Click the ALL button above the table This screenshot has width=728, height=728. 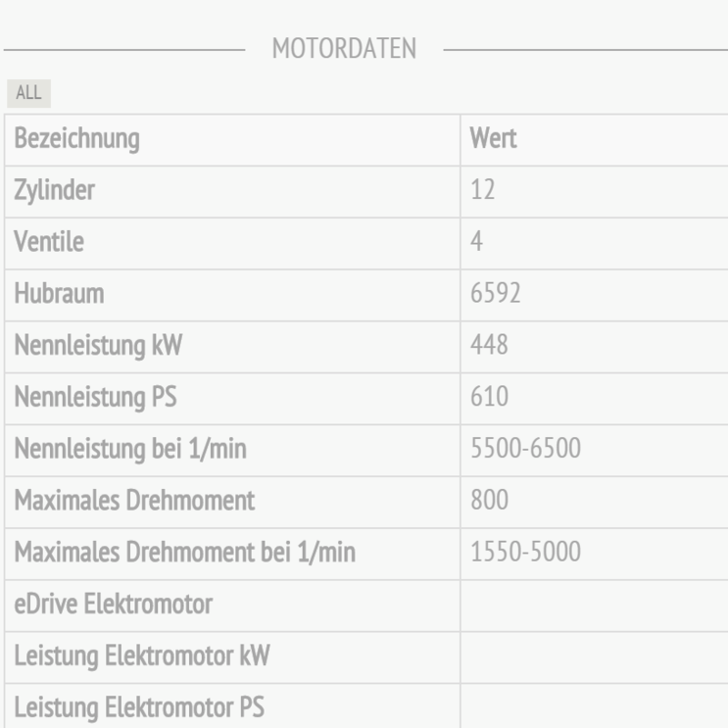[x=27, y=94]
